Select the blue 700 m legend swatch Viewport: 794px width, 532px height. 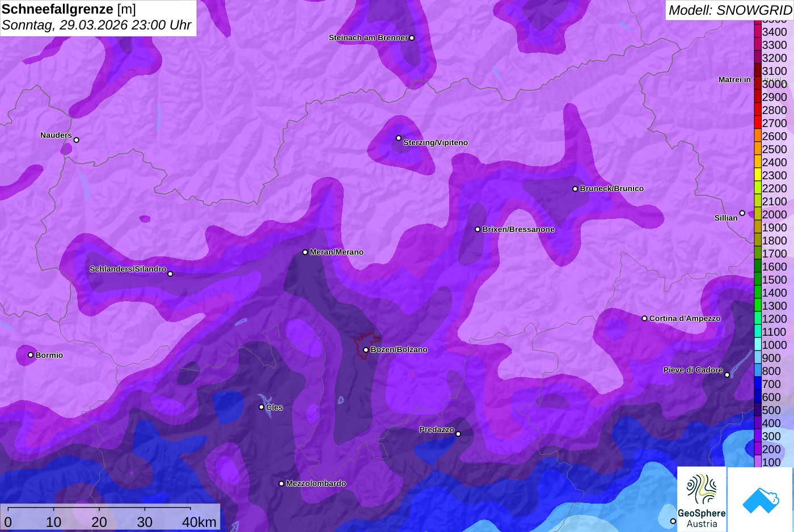(757, 384)
